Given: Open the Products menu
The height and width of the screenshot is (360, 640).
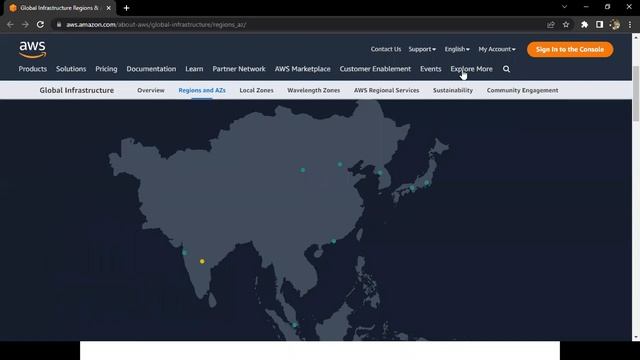Looking at the screenshot, I should click(33, 69).
